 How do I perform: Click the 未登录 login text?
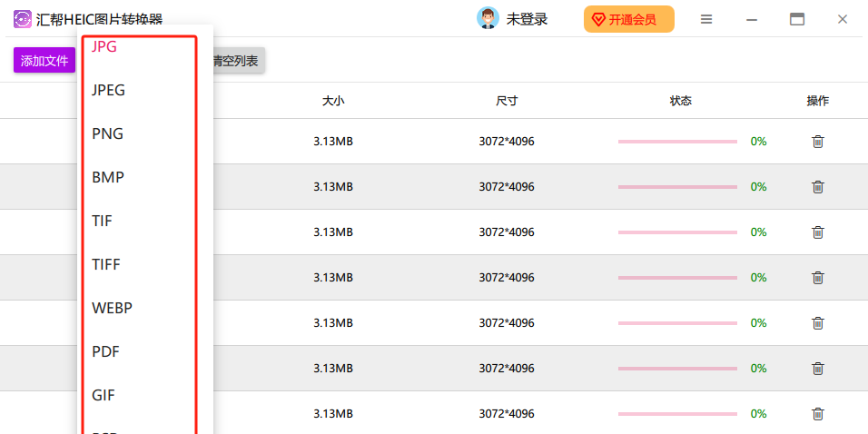[527, 19]
